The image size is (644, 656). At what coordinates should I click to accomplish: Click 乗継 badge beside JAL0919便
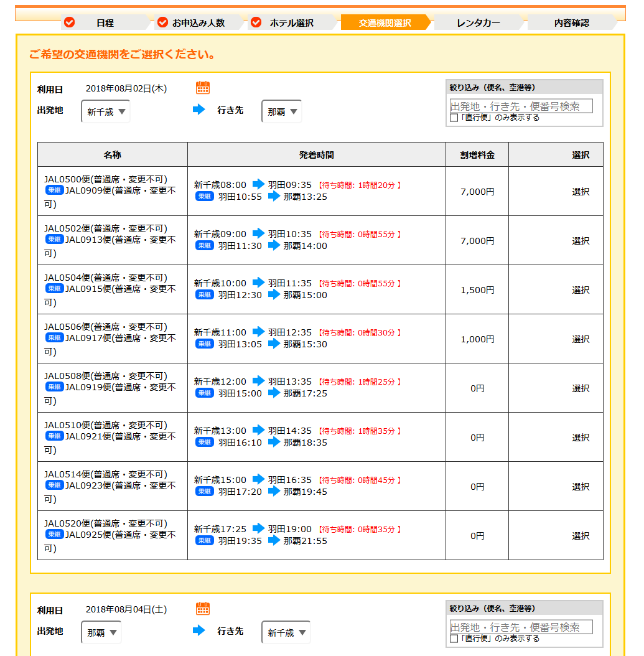pos(54,387)
